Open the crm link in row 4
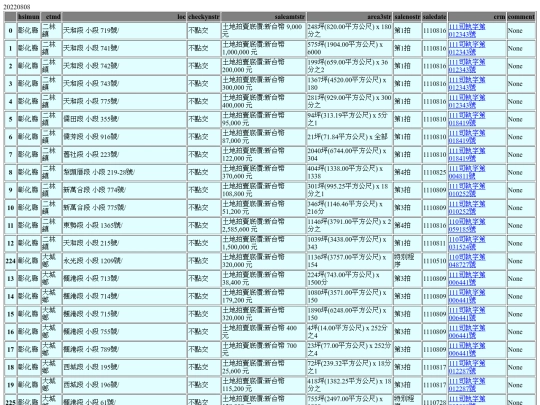Image resolution: width=540 pixels, height=405 pixels. tap(467, 102)
